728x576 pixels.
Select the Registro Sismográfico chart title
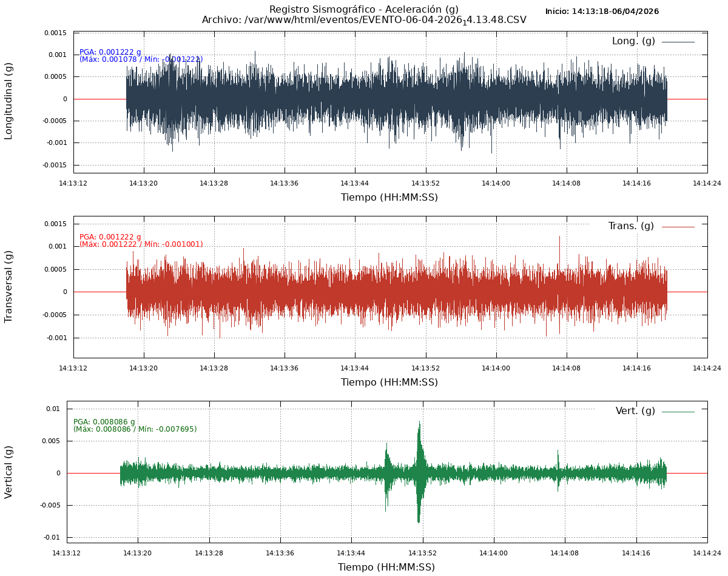364,9
